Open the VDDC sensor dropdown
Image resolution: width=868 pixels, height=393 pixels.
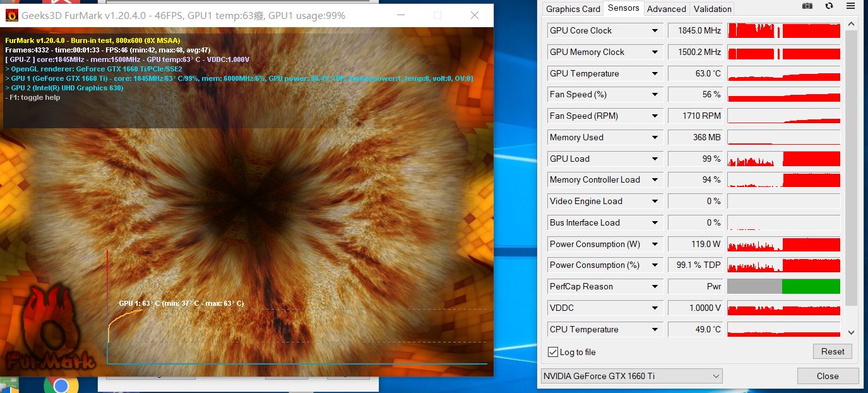(655, 308)
